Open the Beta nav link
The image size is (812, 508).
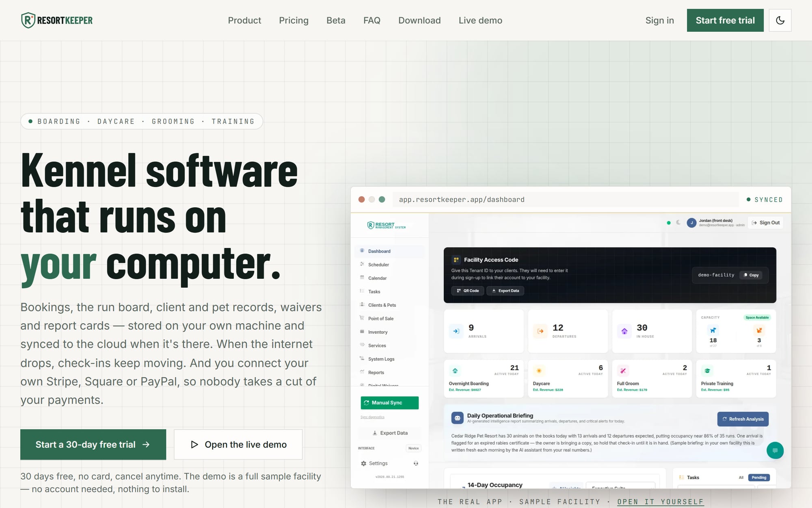coord(336,20)
